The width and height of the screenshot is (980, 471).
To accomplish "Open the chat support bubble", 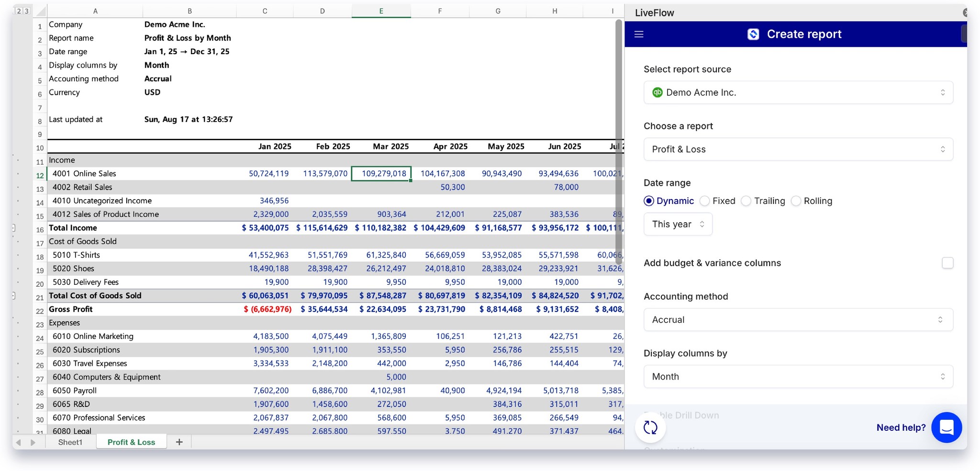I will pos(946,427).
